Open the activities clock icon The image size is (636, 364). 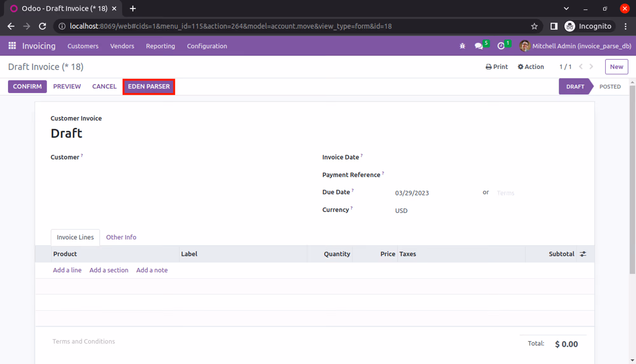point(501,46)
